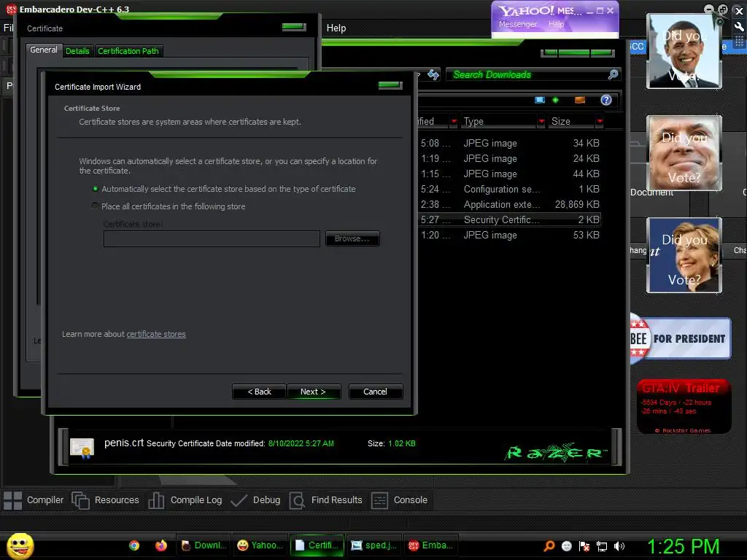The height and width of the screenshot is (560, 747).
Task: Select the Application extension 28,869 KB row
Action: click(508, 204)
